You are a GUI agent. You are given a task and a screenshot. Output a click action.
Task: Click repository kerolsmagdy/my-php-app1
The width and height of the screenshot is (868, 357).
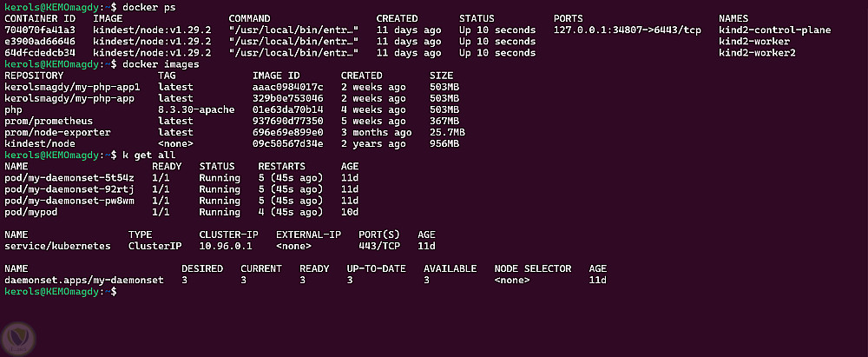click(73, 87)
